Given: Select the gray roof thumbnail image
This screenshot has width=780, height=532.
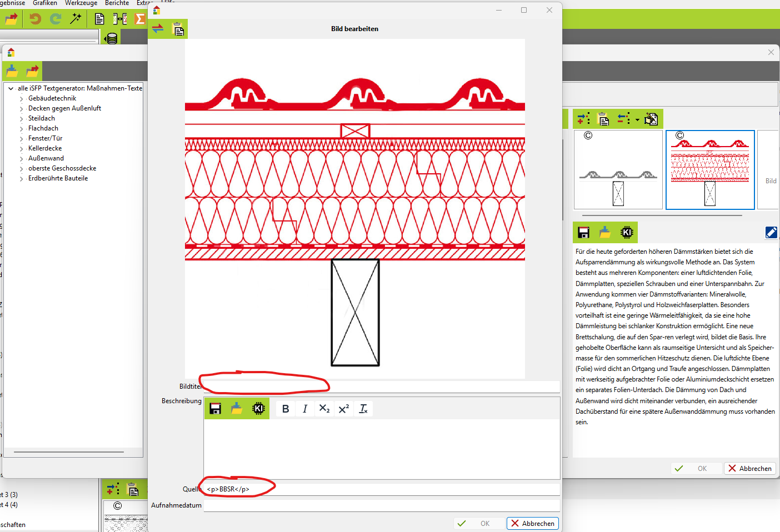Looking at the screenshot, I should click(618, 169).
